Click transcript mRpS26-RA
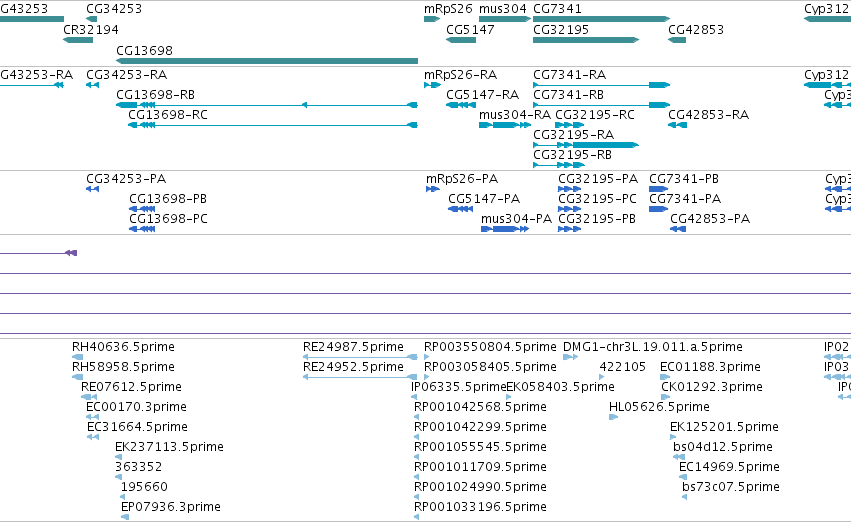 [460, 74]
